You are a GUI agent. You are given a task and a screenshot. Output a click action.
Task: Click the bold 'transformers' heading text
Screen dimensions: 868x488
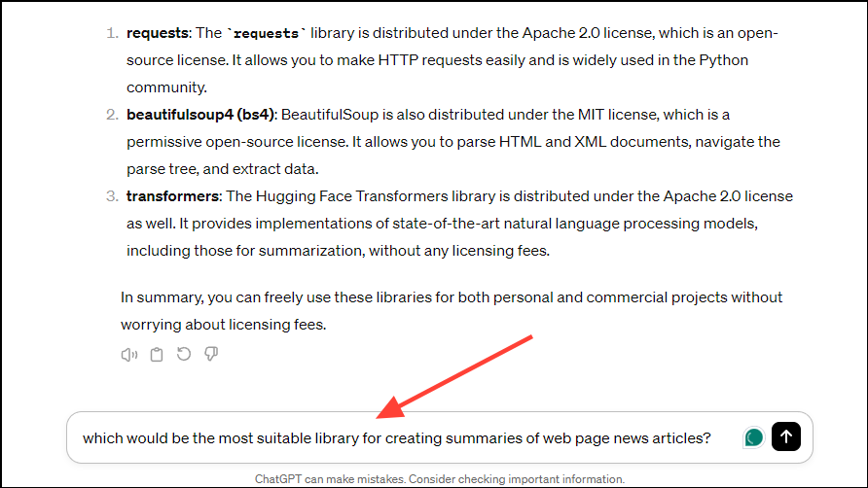172,196
